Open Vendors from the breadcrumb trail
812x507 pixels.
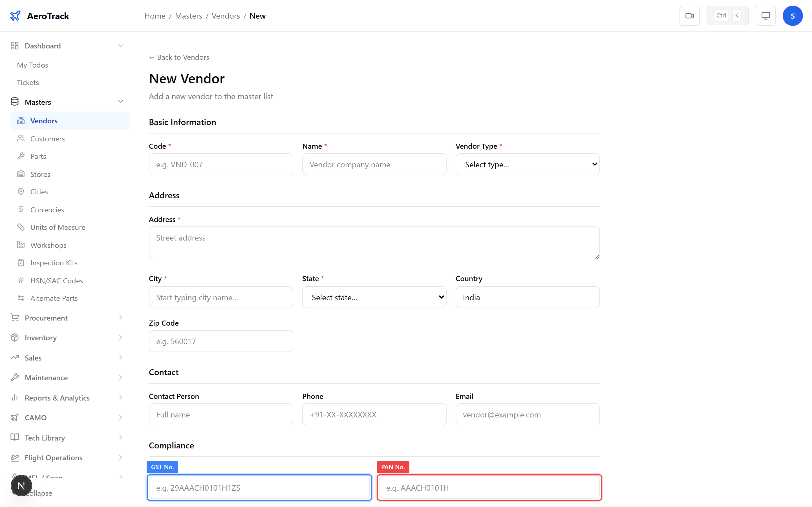pyautogui.click(x=226, y=16)
